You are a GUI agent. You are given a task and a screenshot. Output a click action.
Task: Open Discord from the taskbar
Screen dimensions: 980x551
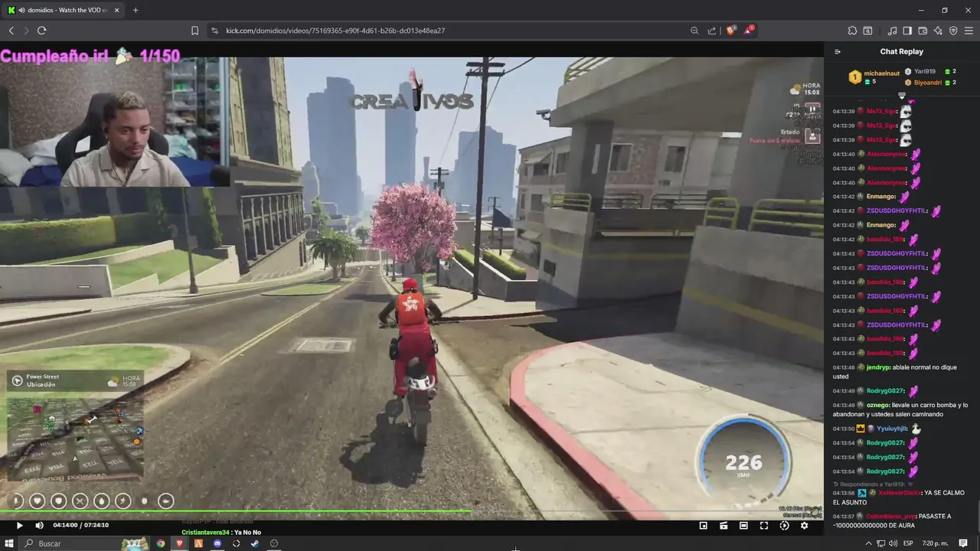coord(217,543)
